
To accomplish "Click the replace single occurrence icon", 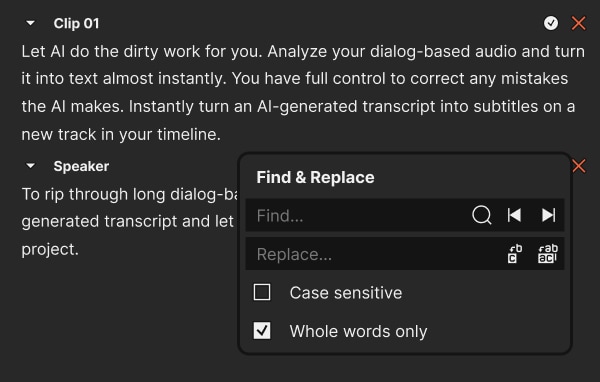I will click(x=515, y=254).
